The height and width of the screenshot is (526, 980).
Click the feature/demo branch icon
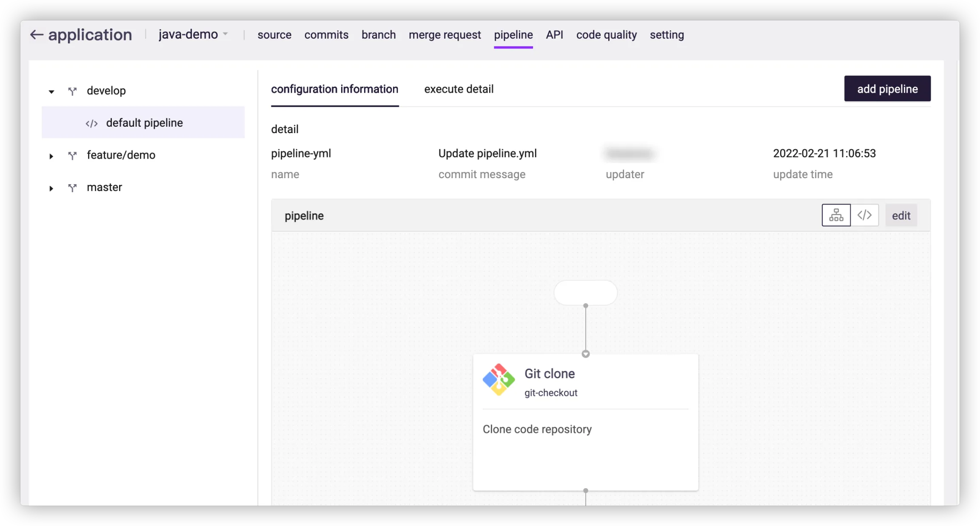coord(72,156)
